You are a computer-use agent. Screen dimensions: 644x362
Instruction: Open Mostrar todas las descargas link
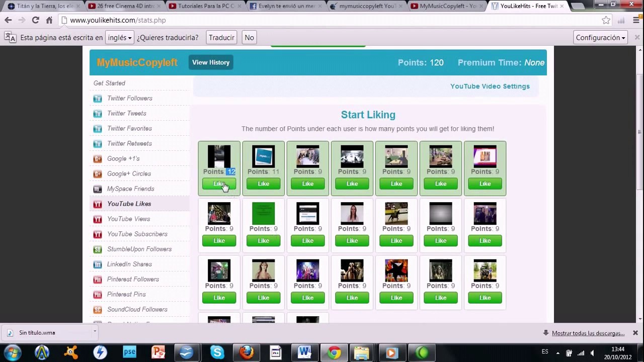point(588,333)
